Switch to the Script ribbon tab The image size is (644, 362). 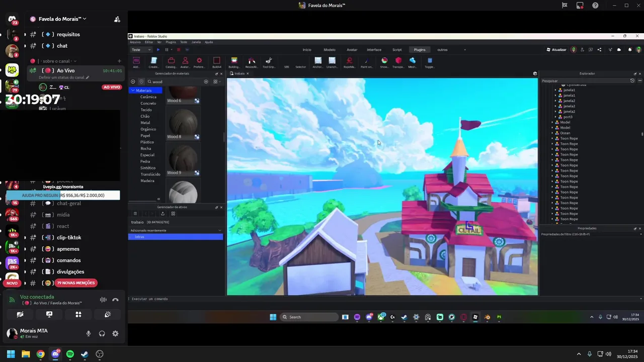[x=397, y=50]
